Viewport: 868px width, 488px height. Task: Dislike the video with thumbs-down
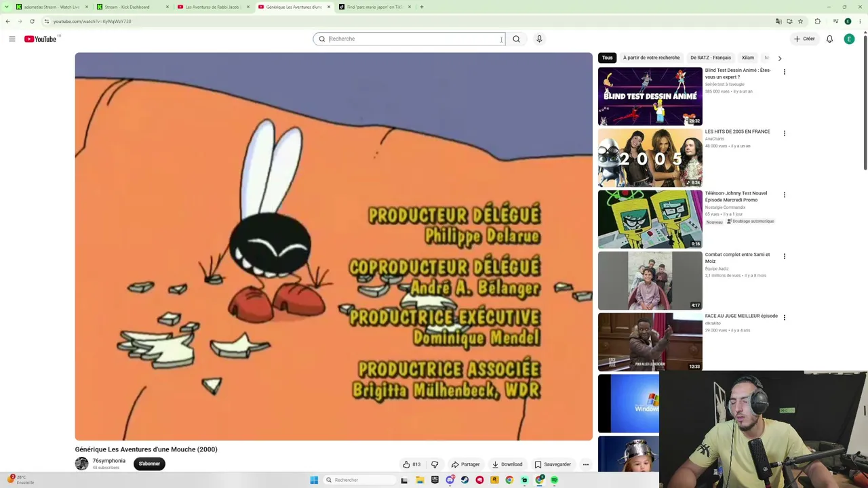[435, 464]
